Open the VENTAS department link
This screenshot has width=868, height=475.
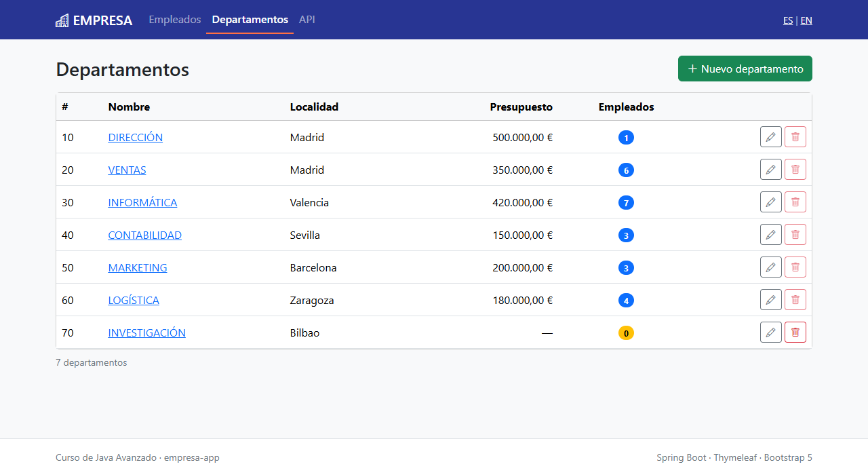point(127,170)
